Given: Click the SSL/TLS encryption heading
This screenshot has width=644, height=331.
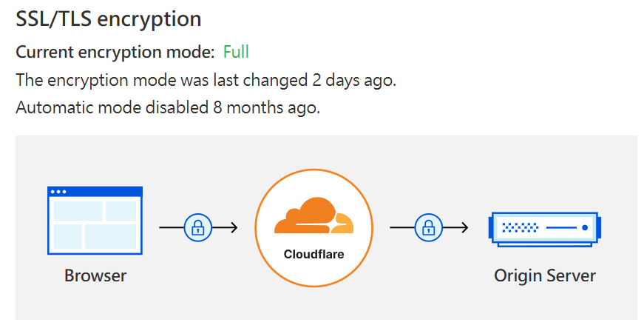Looking at the screenshot, I should point(108,19).
